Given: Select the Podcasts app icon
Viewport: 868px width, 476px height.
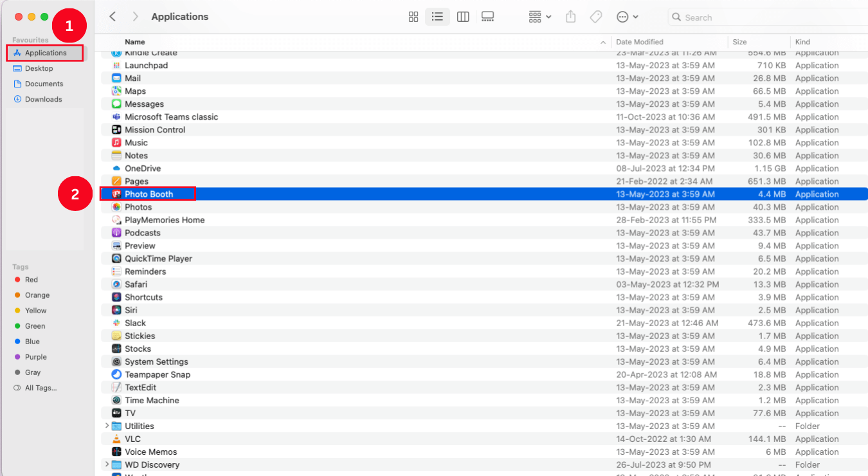Looking at the screenshot, I should coord(116,233).
